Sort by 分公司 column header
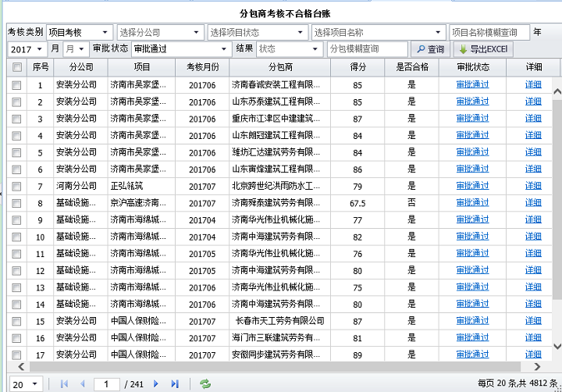Viewport: 562px width, 392px height. coord(80,67)
